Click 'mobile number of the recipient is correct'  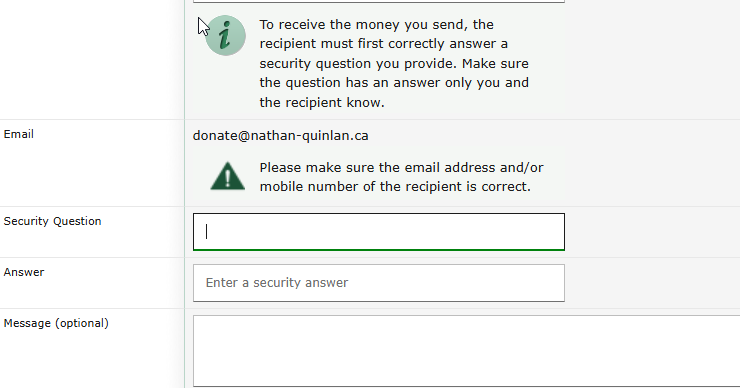[x=395, y=186]
